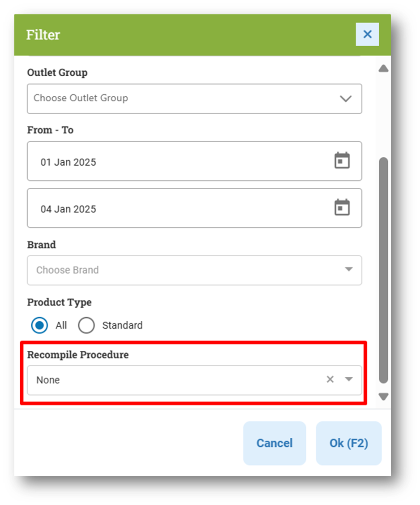Open the Choose Brand dropdown arrow
This screenshot has width=420, height=505.
[x=349, y=269]
